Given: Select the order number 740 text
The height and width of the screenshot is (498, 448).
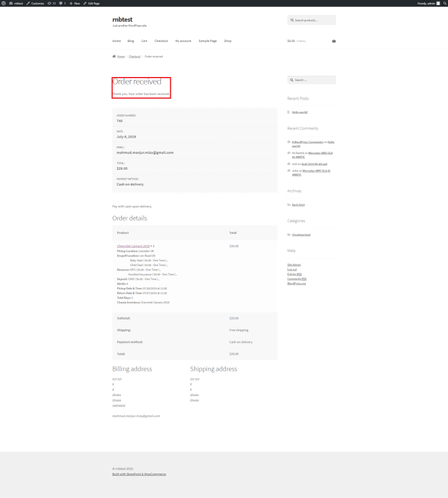Looking at the screenshot, I should point(120,121).
